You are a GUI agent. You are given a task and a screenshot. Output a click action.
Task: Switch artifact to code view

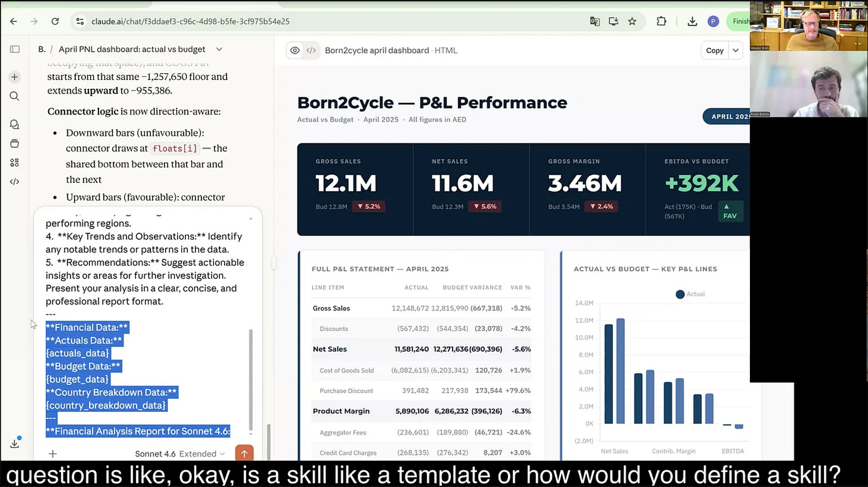coord(311,51)
